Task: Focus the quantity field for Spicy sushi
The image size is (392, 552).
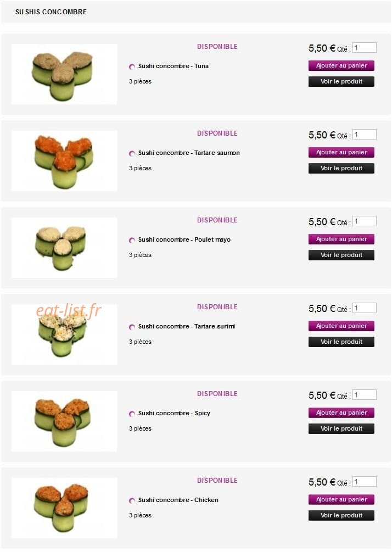Action: click(x=365, y=394)
